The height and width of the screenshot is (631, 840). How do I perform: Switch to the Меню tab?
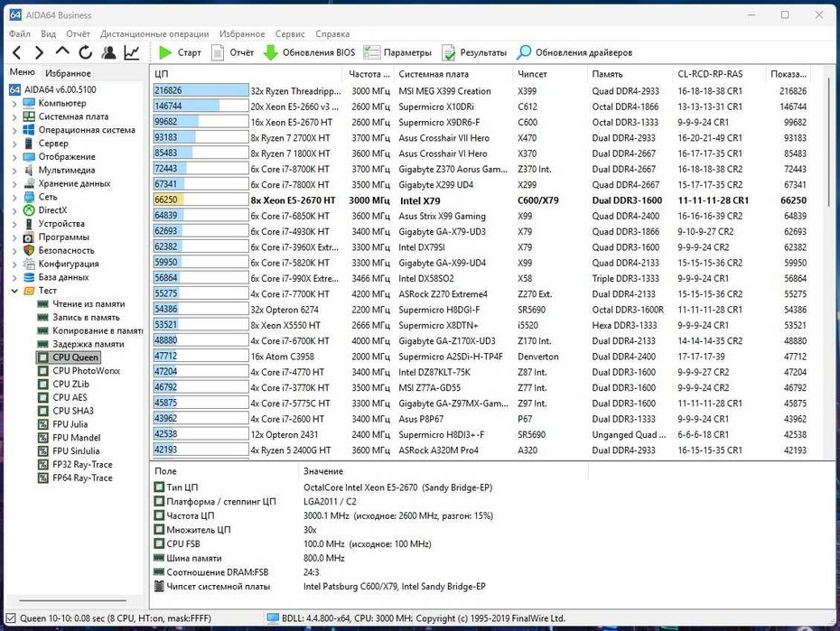(22, 71)
